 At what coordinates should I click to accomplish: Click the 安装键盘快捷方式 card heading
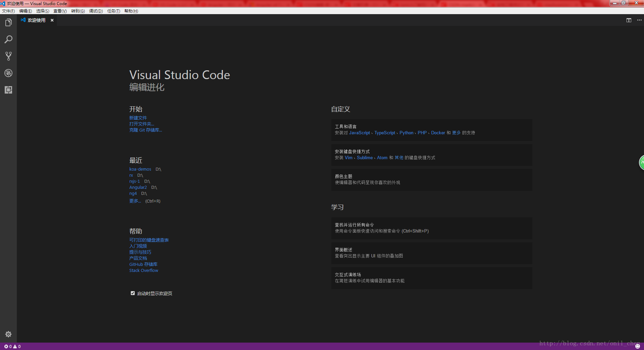(x=352, y=151)
